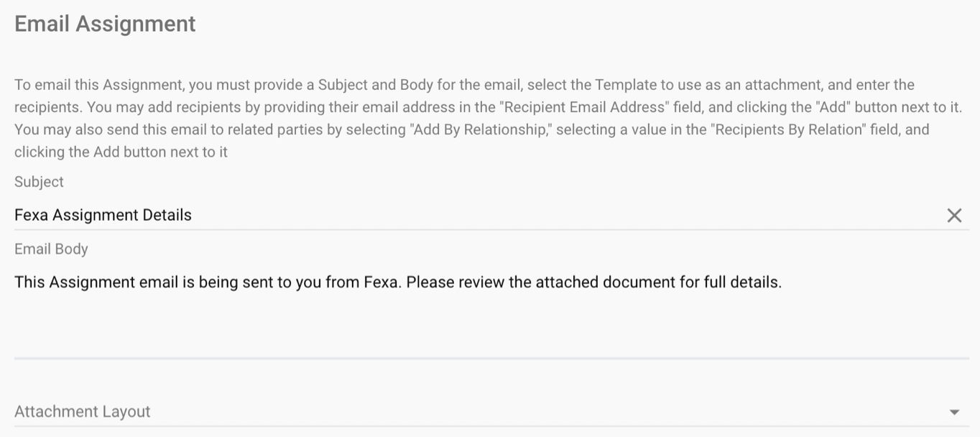Viewport: 980px width, 437px height.
Task: Click the "Subject" field label
Action: point(39,182)
